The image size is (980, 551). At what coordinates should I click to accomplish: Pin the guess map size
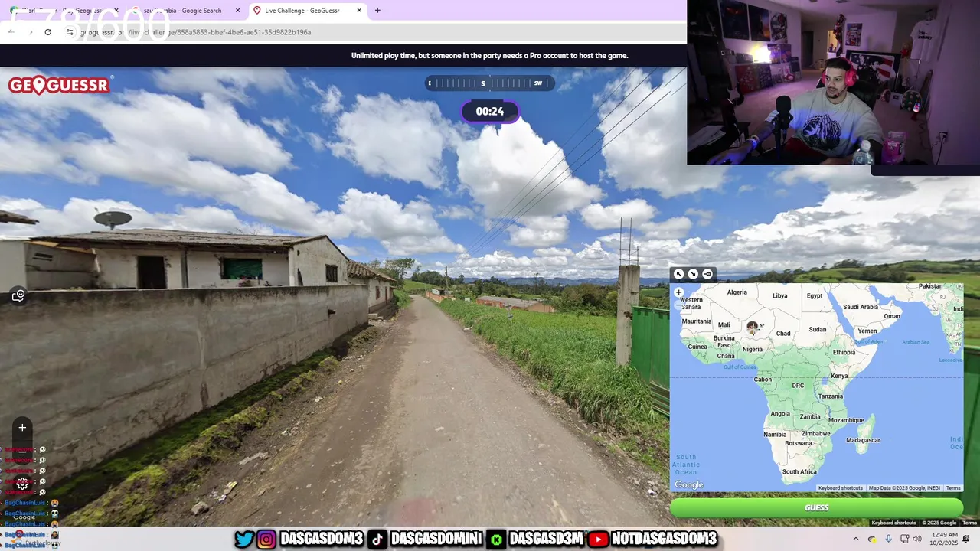click(x=707, y=274)
